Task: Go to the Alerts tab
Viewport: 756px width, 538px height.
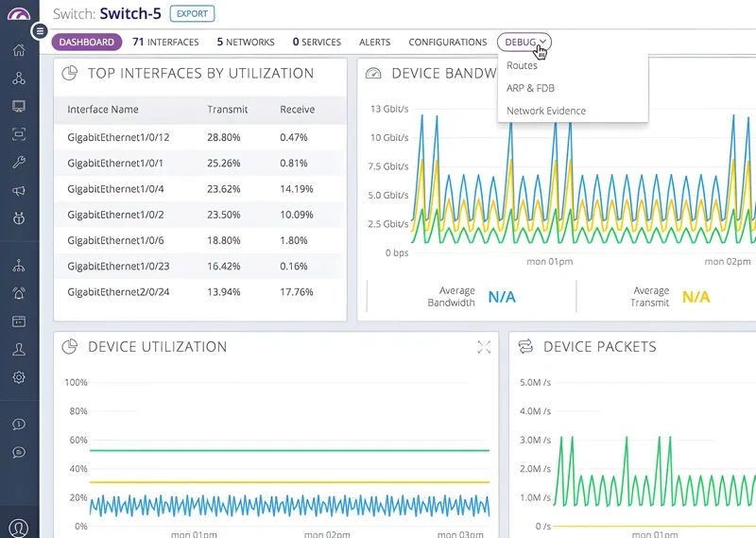Action: (374, 43)
